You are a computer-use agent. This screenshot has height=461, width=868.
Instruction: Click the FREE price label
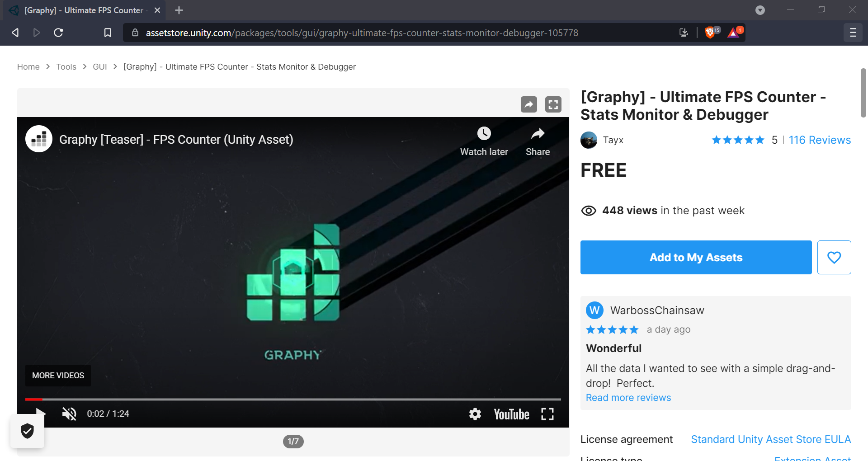click(x=604, y=170)
